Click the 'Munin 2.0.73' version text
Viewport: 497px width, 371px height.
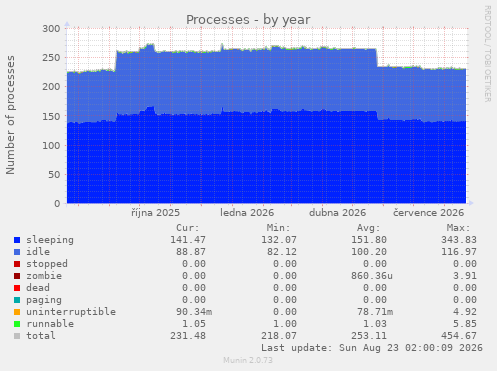248,360
